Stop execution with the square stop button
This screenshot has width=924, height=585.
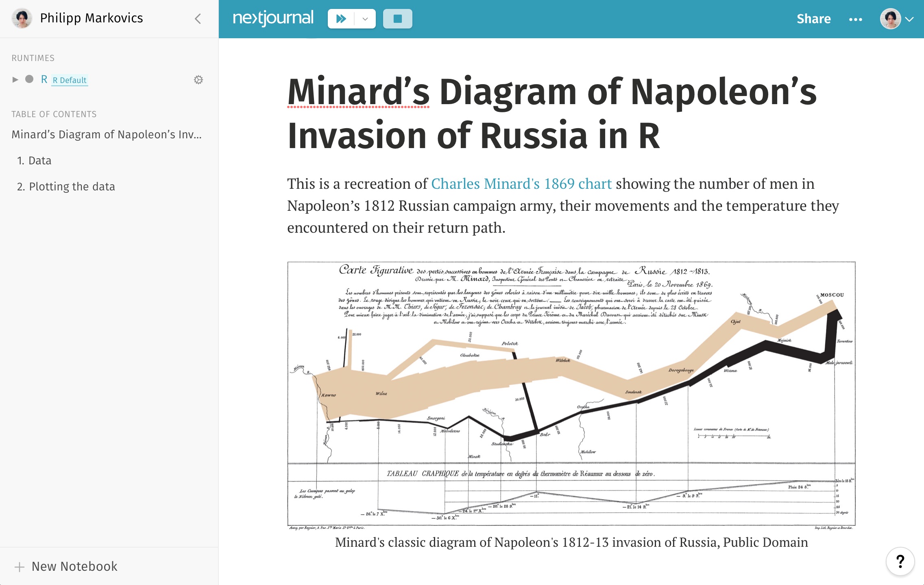coord(397,19)
